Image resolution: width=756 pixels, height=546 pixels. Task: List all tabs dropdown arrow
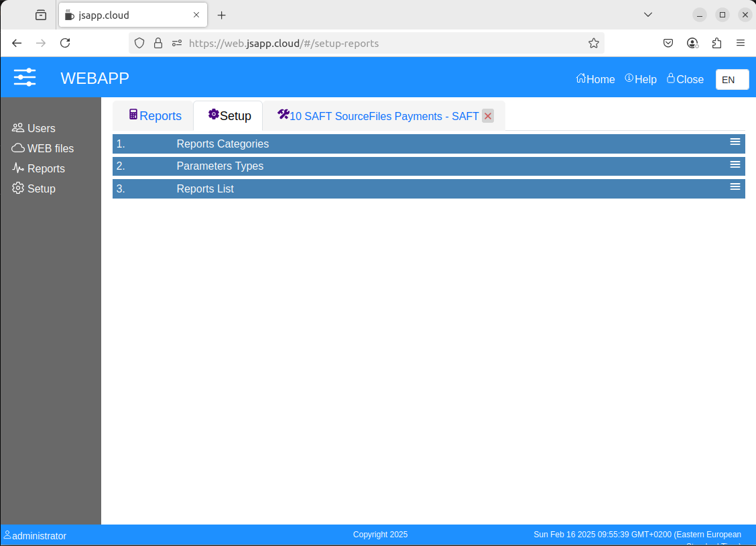coord(648,15)
